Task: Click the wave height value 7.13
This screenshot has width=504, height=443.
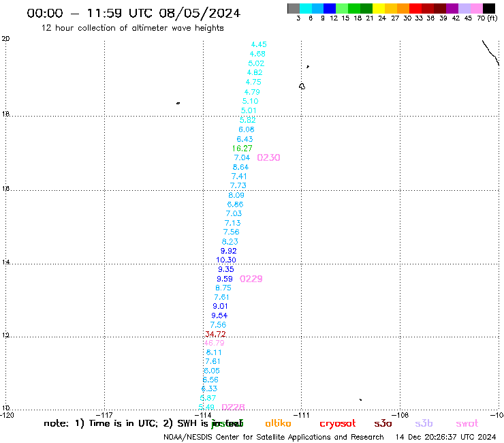Action: pyautogui.click(x=232, y=223)
